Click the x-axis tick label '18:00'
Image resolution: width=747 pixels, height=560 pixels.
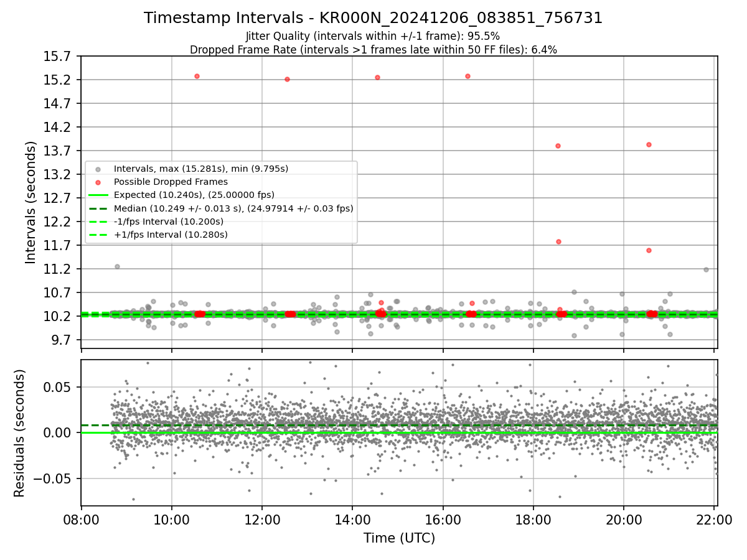[x=533, y=521]
